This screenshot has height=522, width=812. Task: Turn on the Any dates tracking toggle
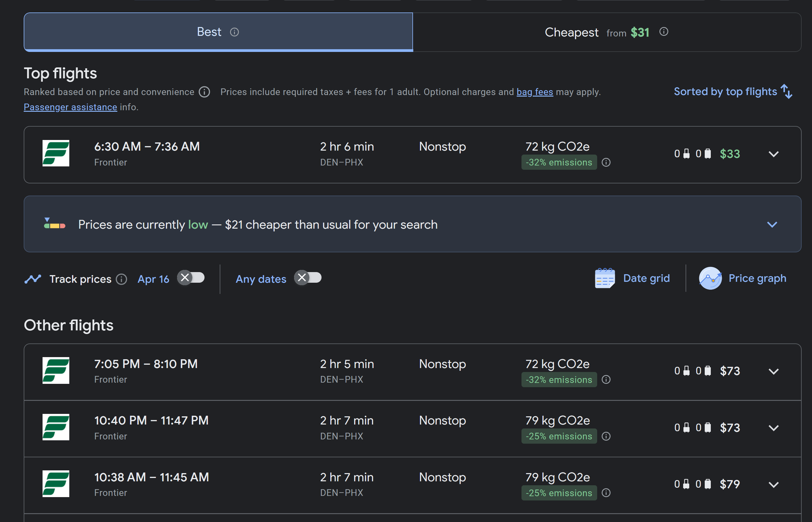[308, 278]
